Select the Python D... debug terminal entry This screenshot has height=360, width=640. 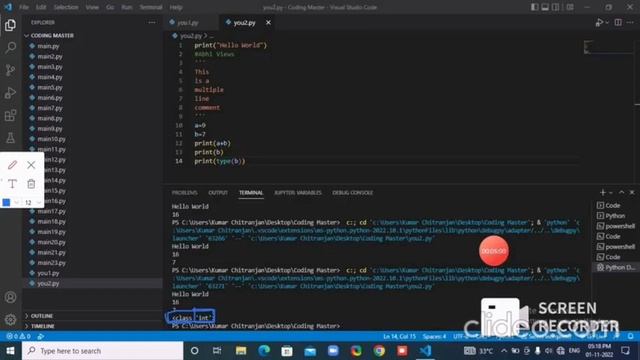[616, 267]
